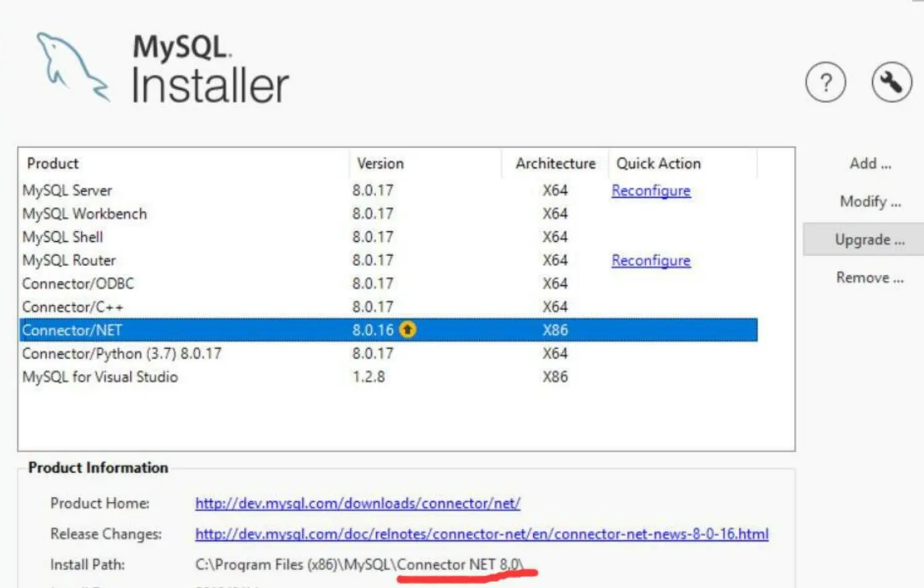Open the wrench settings icon
This screenshot has width=924, height=588.
(x=892, y=82)
